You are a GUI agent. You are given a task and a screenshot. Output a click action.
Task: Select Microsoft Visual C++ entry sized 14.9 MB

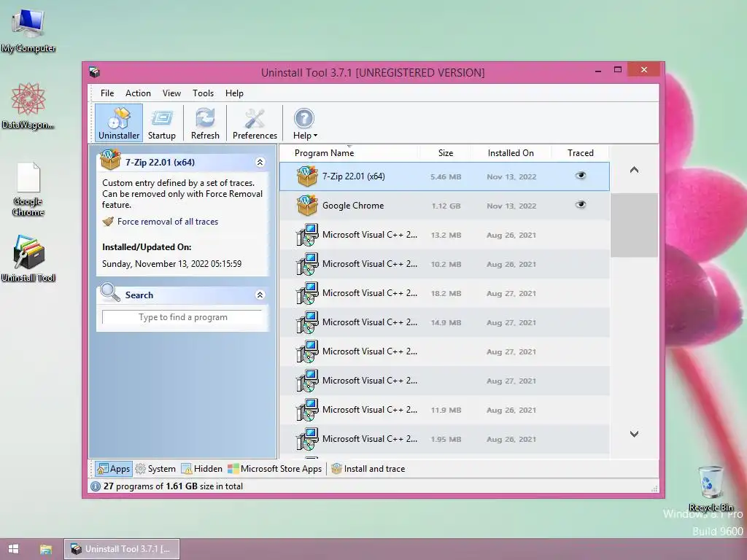(x=444, y=322)
